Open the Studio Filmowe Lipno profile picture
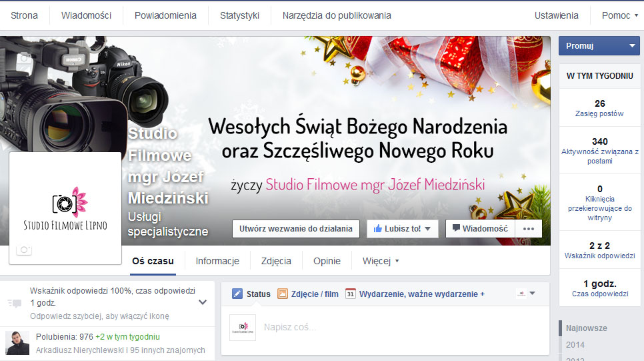Viewport: 644px width, 361px height. pos(65,208)
